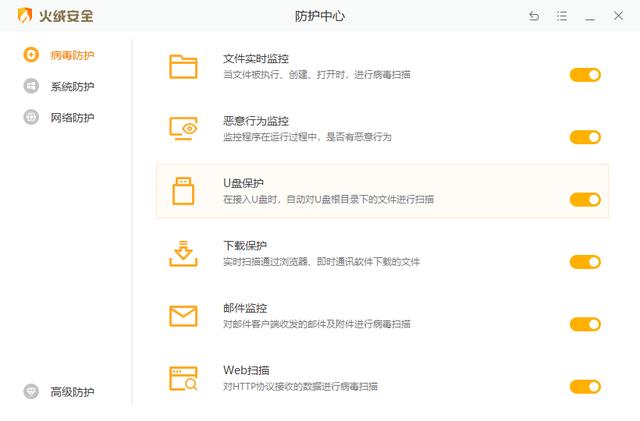Viewport: 640px width, 421px height.
Task: Click the 火绒安全 shield logo
Action: click(24, 16)
